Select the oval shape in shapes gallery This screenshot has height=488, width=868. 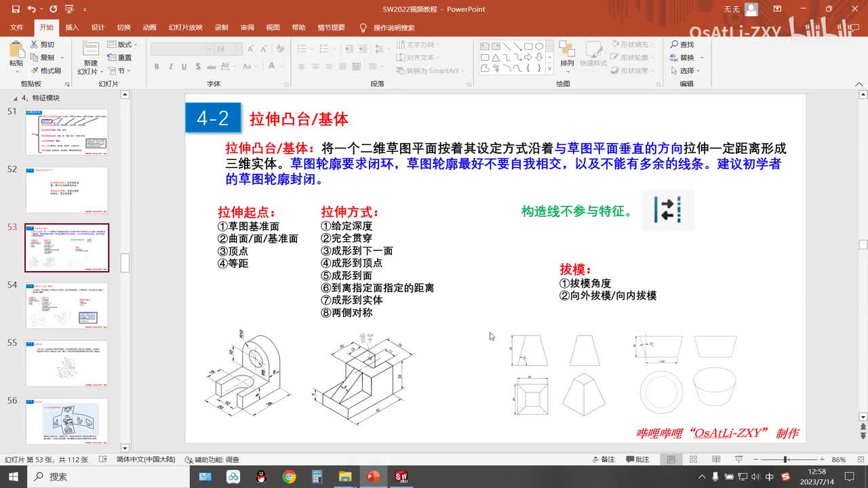point(539,46)
